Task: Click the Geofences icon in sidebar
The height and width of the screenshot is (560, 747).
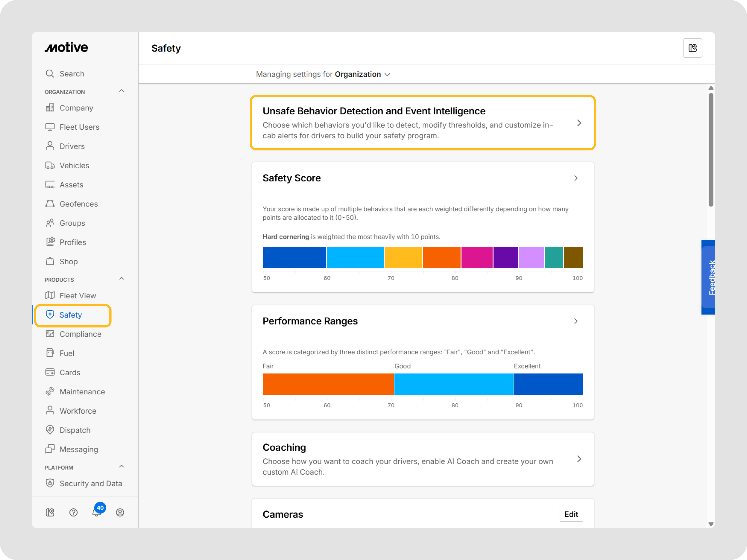Action: (50, 203)
